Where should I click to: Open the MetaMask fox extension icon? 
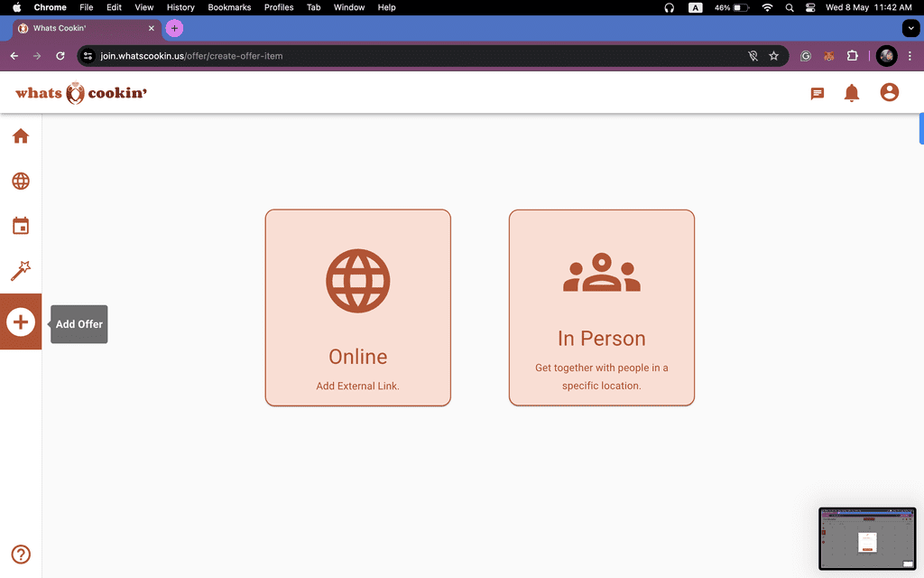point(829,56)
